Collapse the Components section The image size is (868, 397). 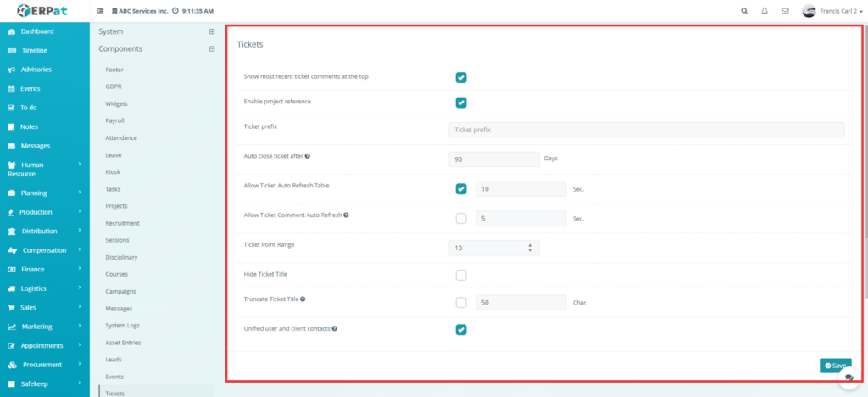pyautogui.click(x=211, y=49)
